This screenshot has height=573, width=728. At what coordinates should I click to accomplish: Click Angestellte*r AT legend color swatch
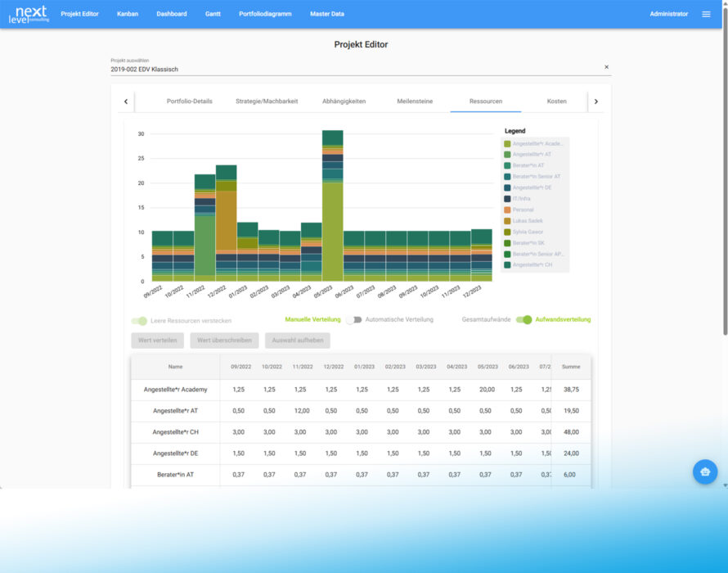tap(507, 154)
